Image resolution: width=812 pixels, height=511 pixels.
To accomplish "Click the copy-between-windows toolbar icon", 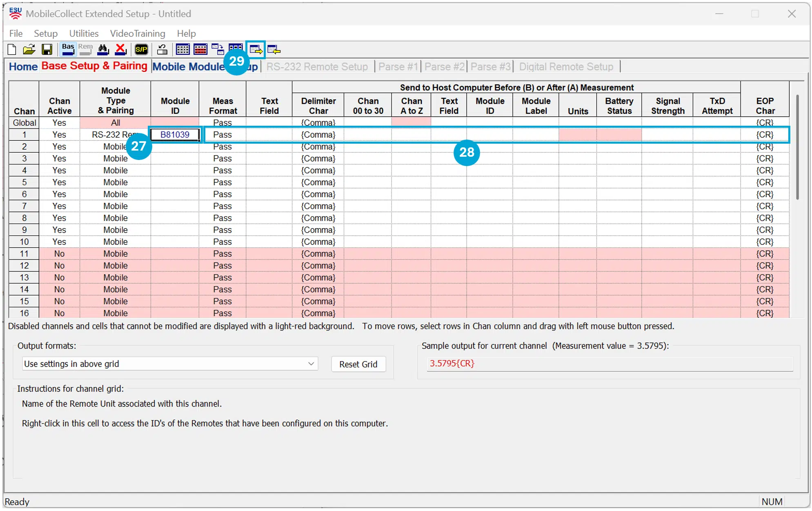I will pos(218,50).
